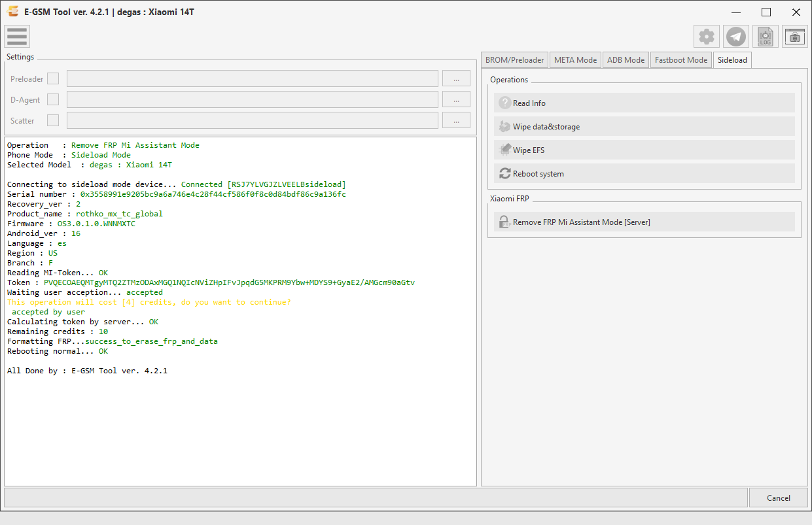Image resolution: width=812 pixels, height=525 pixels.
Task: Click the Serial number value in log
Action: 213,194
